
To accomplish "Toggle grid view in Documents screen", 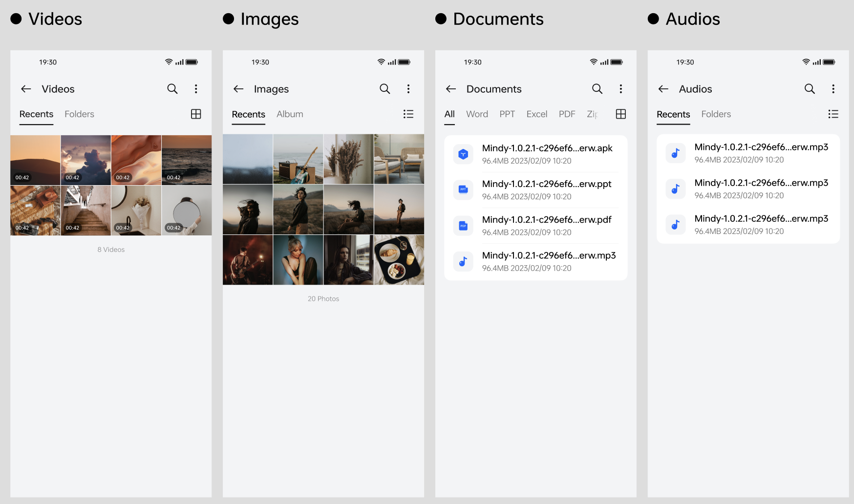I will pos(621,114).
